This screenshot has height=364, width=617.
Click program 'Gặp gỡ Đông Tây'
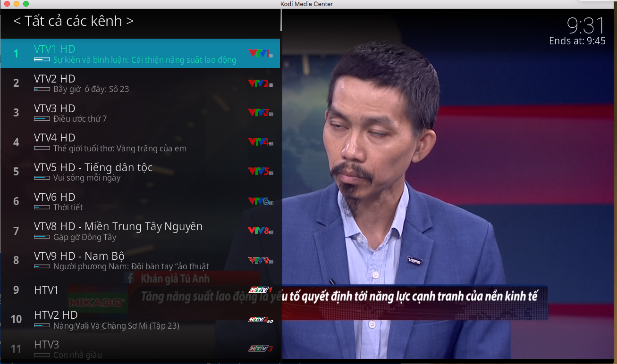(x=85, y=237)
